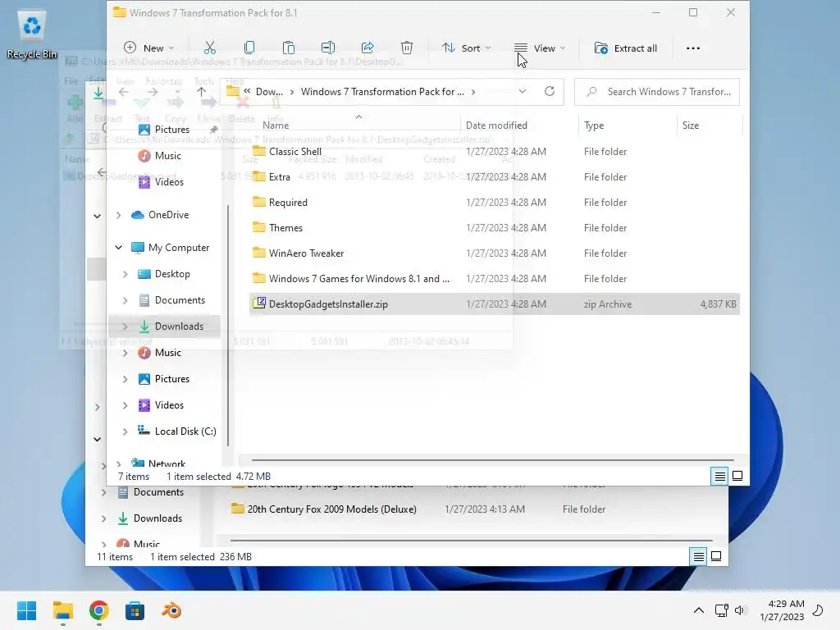Click the Share icon in toolbar

[x=367, y=48]
